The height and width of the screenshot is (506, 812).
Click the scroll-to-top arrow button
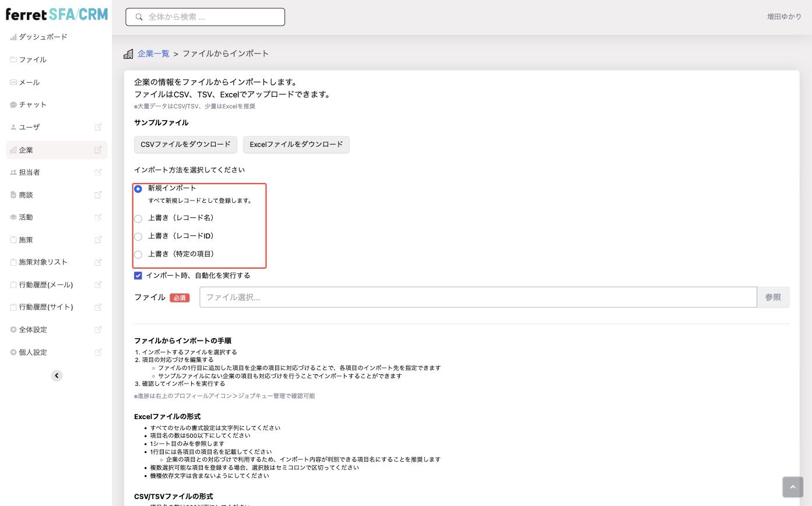click(793, 487)
